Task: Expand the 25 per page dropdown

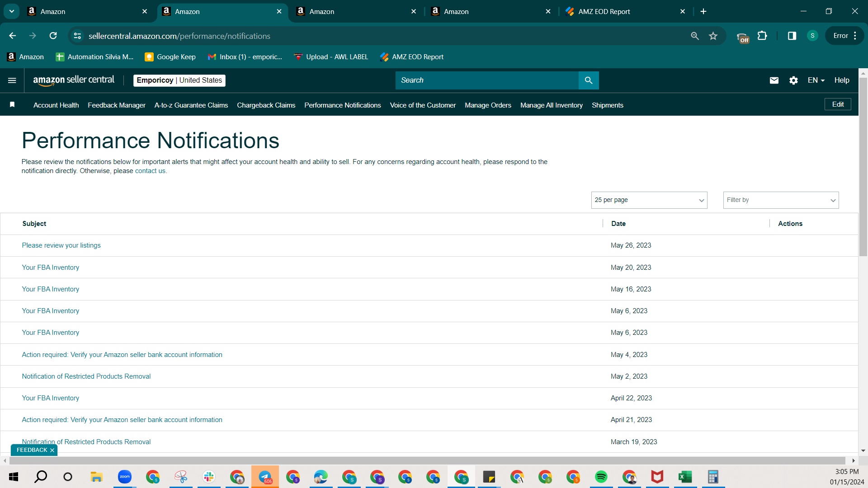Action: click(x=649, y=200)
